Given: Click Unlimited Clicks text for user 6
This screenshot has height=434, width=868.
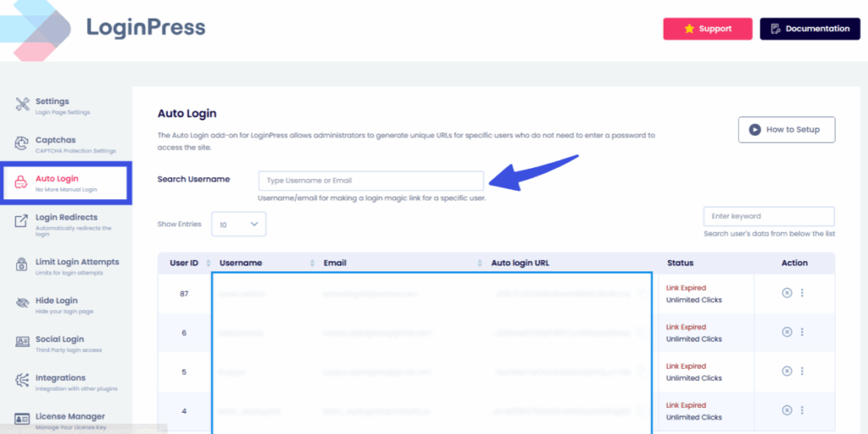Looking at the screenshot, I should pyautogui.click(x=693, y=339).
